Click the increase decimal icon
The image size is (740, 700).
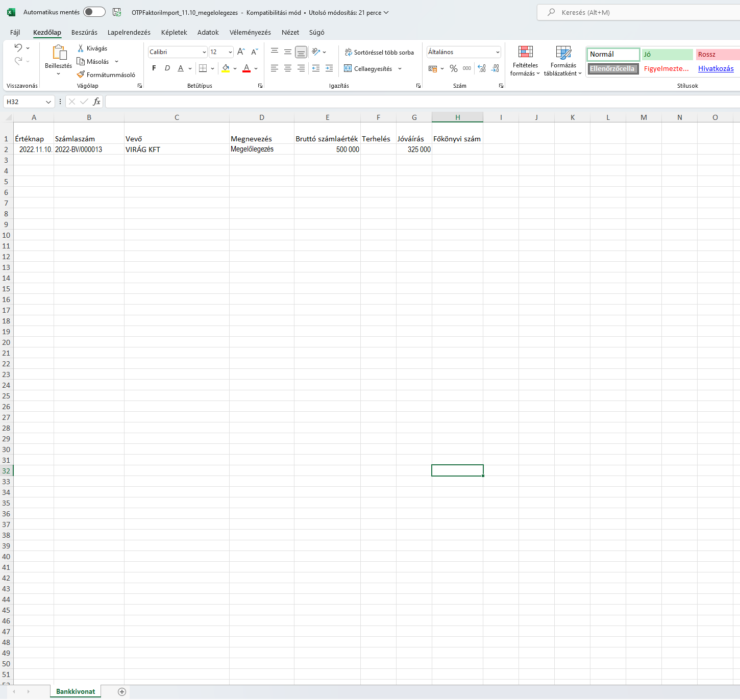click(x=482, y=68)
